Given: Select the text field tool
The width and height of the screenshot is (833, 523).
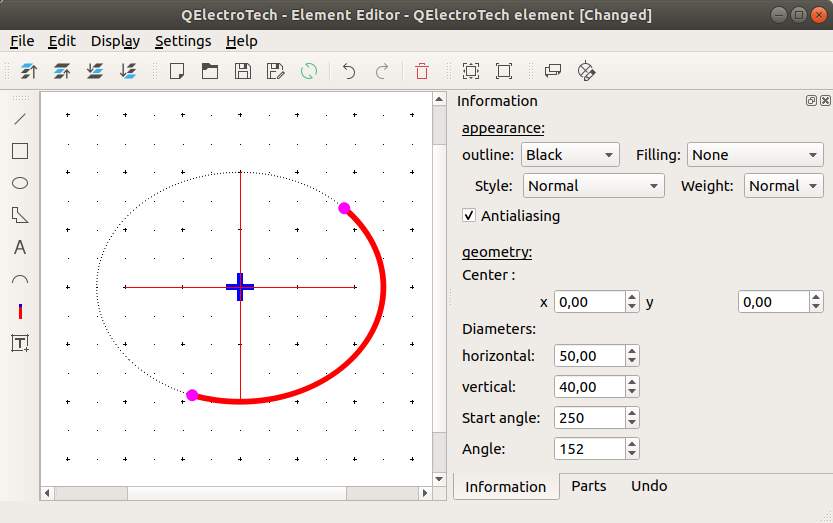Looking at the screenshot, I should pos(20,343).
